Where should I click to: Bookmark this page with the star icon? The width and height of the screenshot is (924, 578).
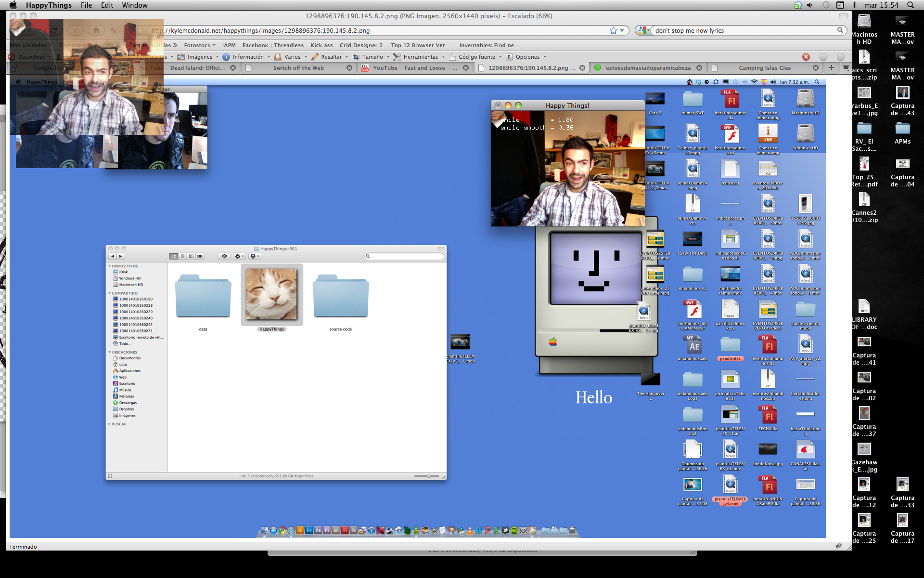(613, 30)
